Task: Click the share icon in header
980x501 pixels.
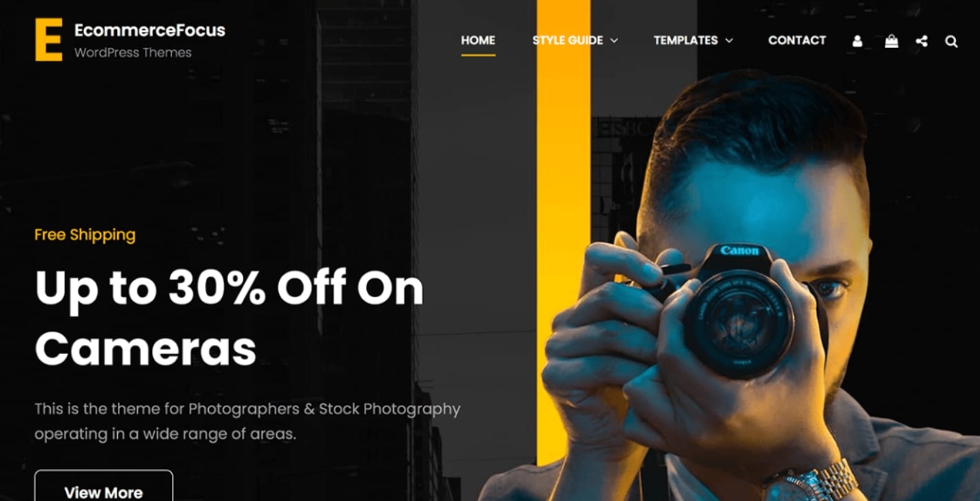Action: [922, 41]
